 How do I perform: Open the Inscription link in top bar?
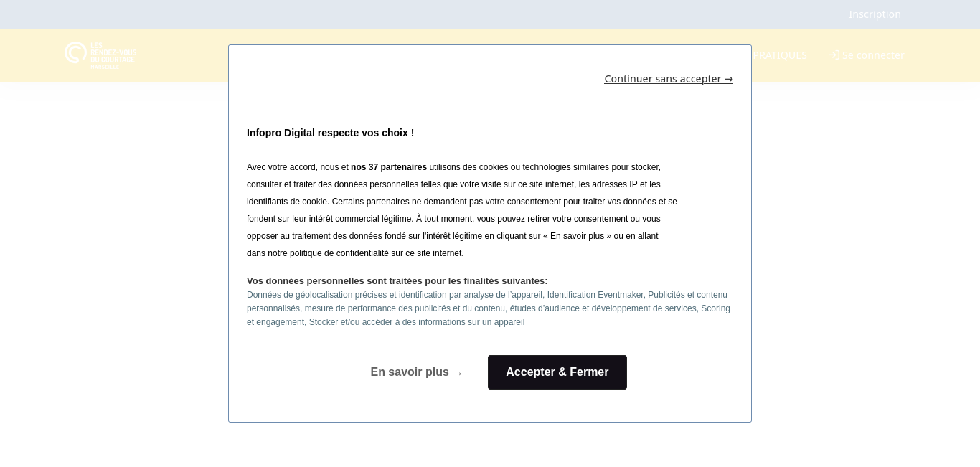[875, 14]
